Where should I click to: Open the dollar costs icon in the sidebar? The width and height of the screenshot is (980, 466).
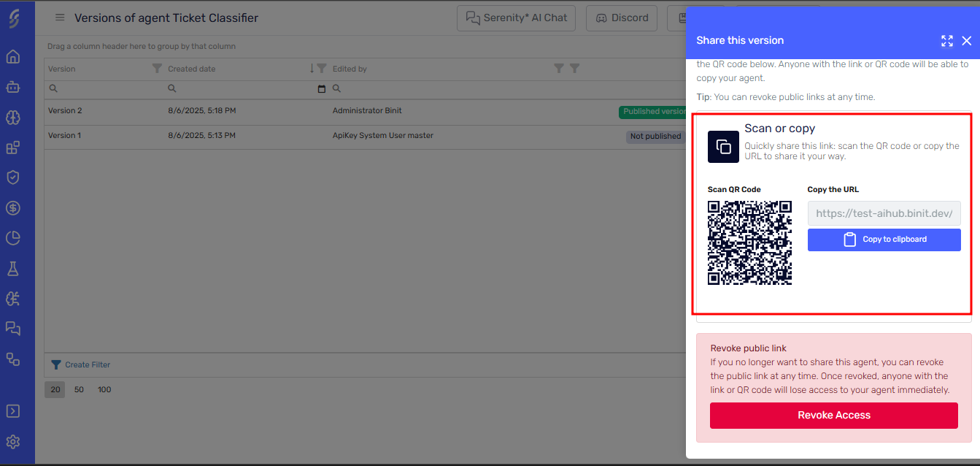click(13, 207)
